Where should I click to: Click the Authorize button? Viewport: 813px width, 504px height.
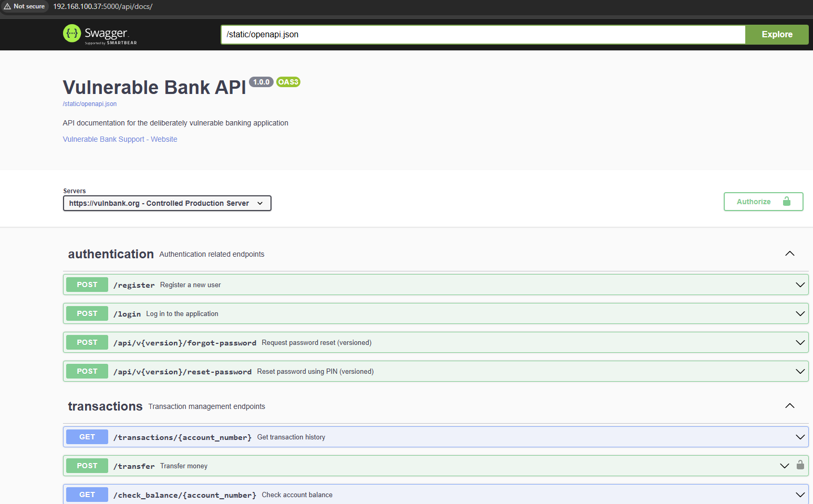tap(763, 202)
